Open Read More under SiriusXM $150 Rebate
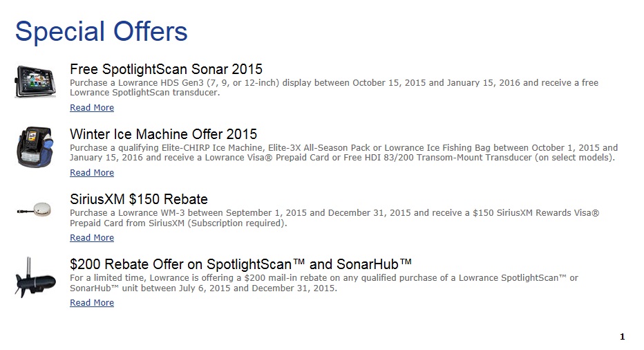This screenshot has height=350, width=644. (92, 237)
